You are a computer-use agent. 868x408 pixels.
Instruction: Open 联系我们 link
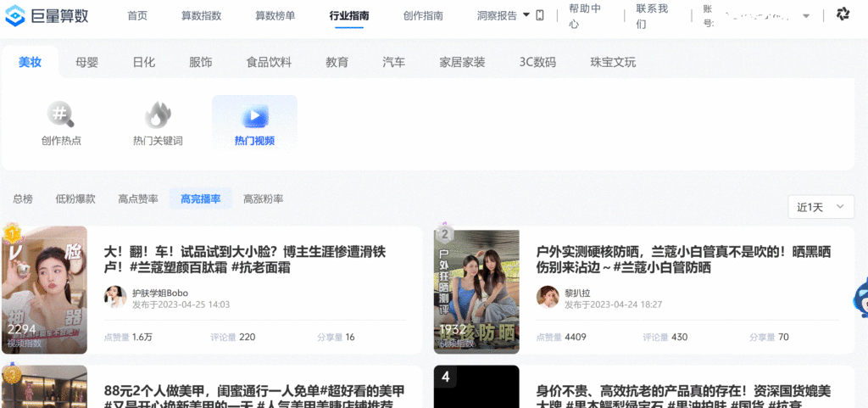click(x=652, y=16)
